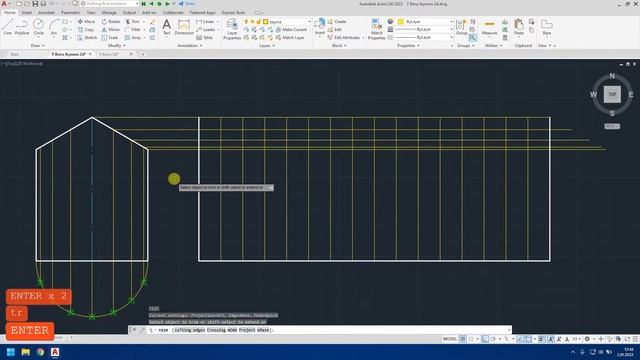The image size is (640, 360).
Task: Click the Group tool
Action: click(461, 27)
